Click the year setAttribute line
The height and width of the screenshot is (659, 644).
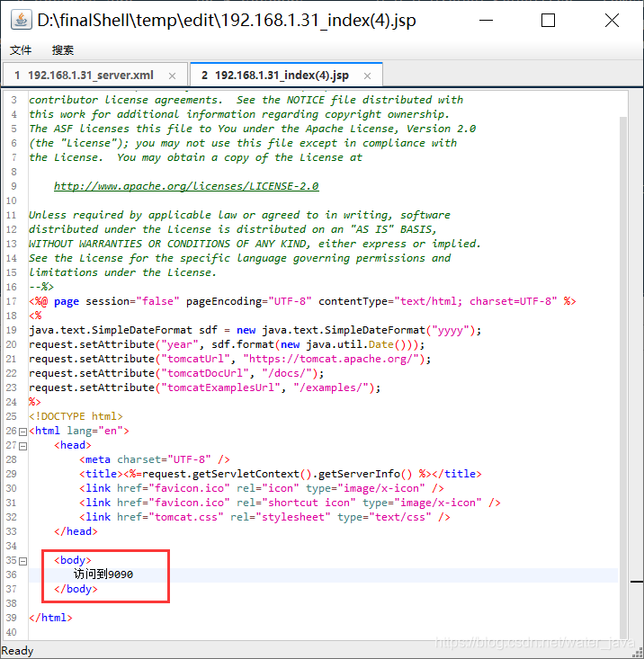pos(227,344)
